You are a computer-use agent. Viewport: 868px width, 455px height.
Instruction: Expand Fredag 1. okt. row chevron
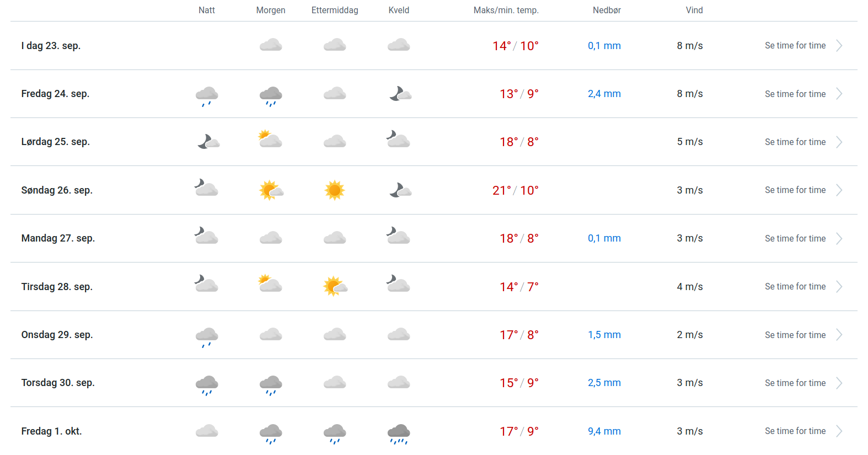tap(839, 431)
